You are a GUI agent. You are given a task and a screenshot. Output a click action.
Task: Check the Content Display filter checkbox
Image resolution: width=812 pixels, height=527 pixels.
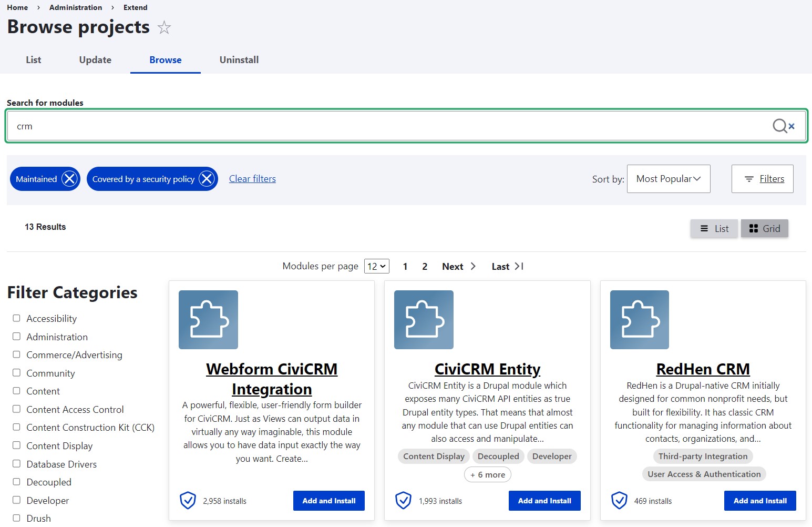click(16, 445)
